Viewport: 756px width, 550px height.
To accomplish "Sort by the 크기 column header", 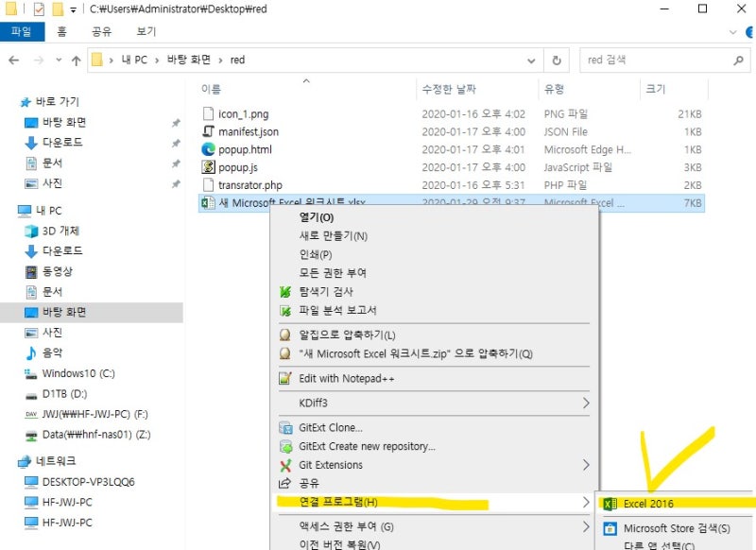I will point(655,89).
